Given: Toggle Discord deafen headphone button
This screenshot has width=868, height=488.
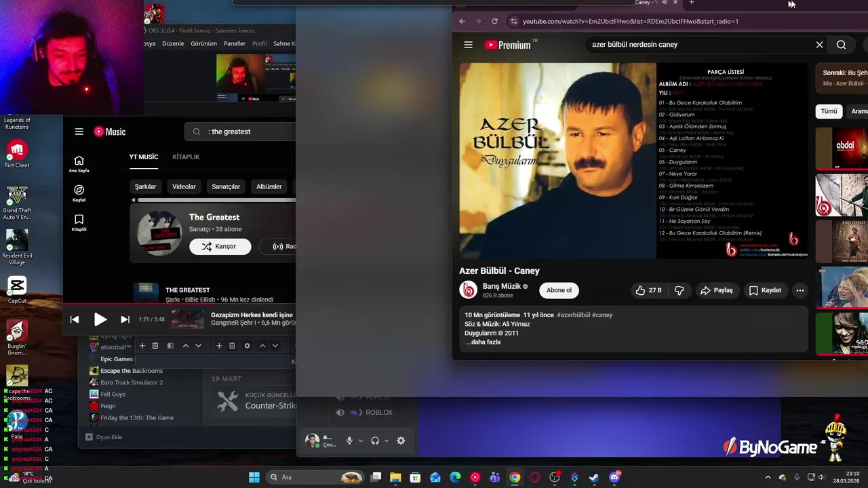Looking at the screenshot, I should click(x=375, y=441).
